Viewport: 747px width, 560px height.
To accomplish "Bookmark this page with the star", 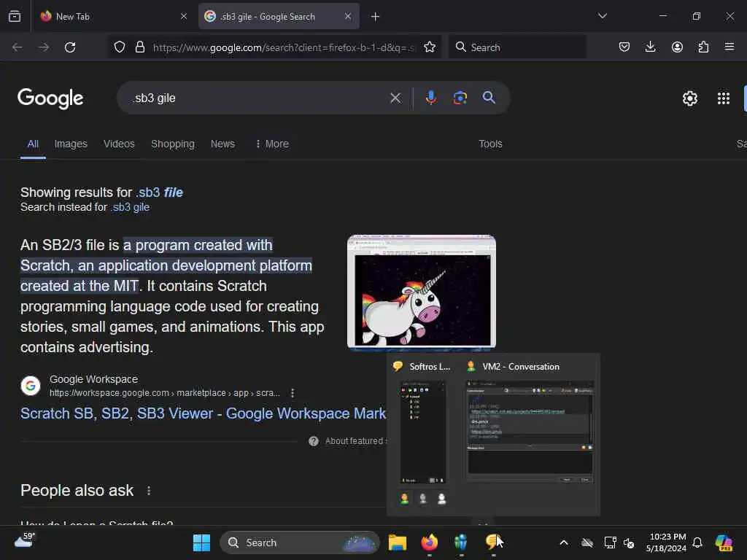I will tap(430, 47).
